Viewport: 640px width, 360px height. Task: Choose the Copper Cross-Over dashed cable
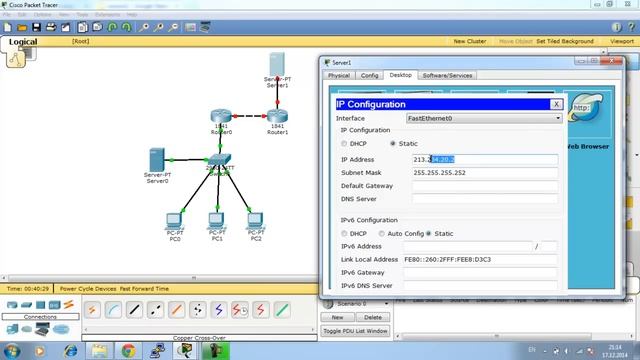pyautogui.click(x=156, y=310)
